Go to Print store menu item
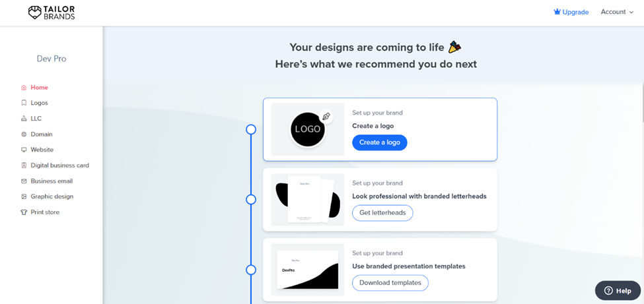 pos(45,212)
